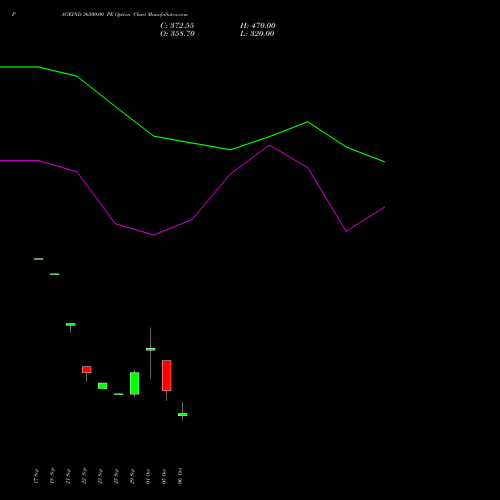The height and width of the screenshot is (500, 500).
Task: Click the 22 Sep date axis label
Action: point(84,476)
